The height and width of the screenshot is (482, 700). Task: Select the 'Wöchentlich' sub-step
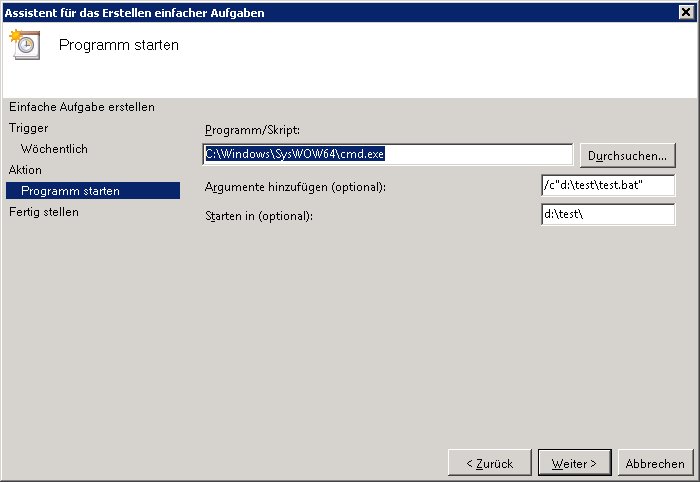click(x=54, y=149)
